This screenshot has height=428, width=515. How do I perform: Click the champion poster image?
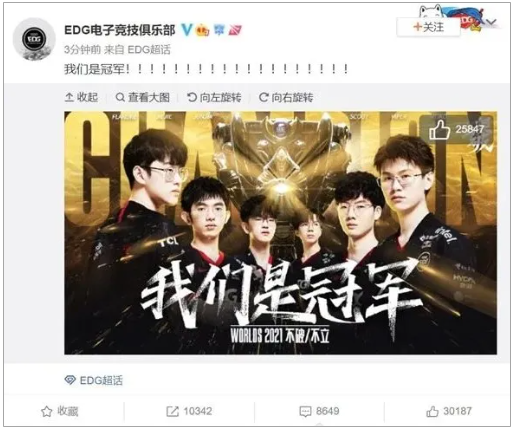point(280,232)
